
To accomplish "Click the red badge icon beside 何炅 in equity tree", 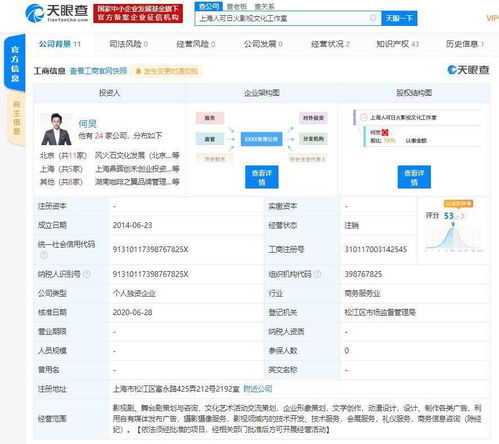I will coord(385,132).
